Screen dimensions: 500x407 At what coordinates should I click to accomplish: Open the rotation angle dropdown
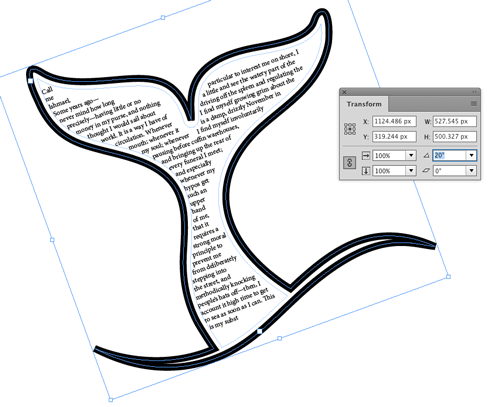471,155
